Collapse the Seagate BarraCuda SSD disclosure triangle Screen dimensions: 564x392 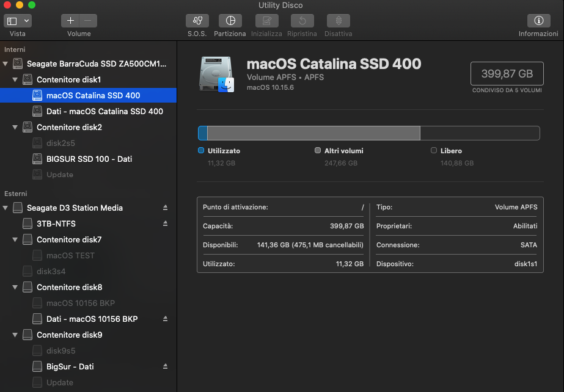[5, 64]
